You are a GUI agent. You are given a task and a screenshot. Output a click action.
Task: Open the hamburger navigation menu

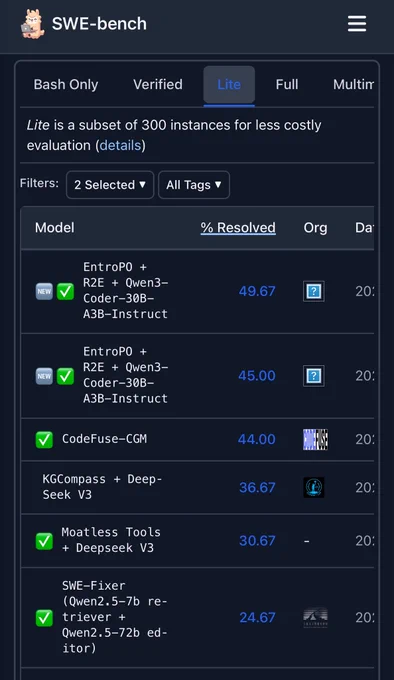click(x=357, y=24)
